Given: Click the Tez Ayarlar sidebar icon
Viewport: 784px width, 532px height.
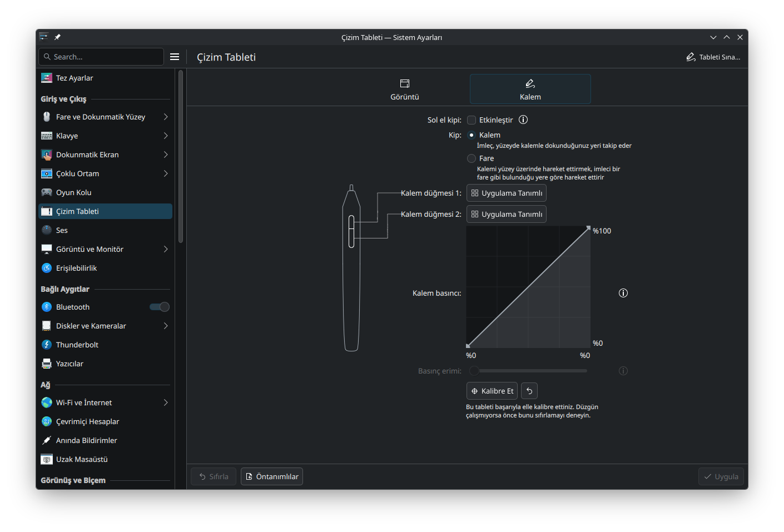Looking at the screenshot, I should [x=47, y=78].
